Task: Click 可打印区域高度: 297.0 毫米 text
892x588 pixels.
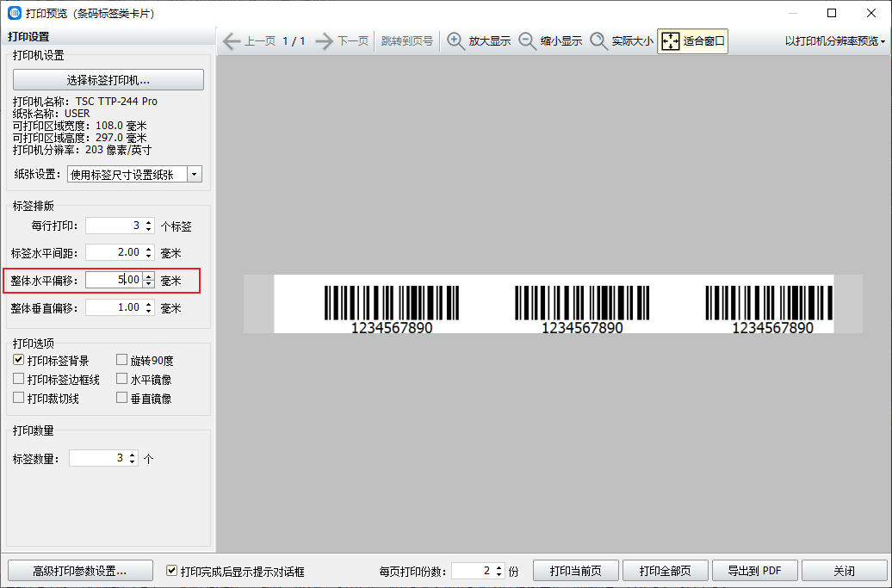Action: coord(79,138)
